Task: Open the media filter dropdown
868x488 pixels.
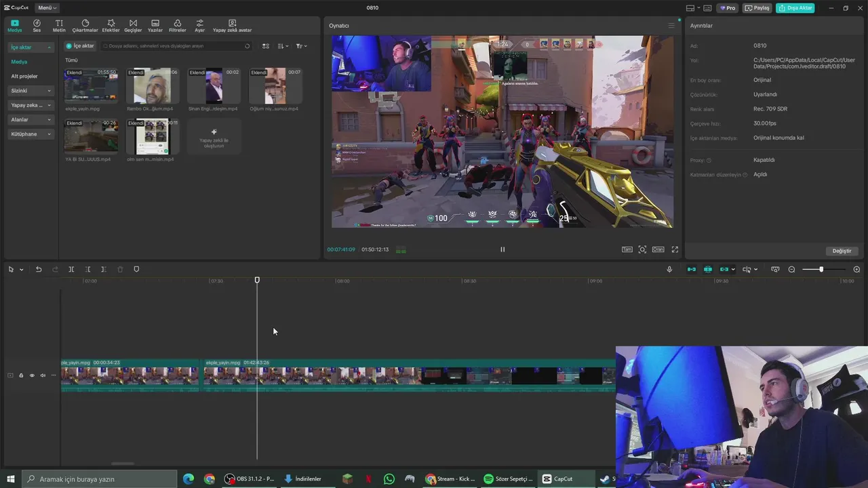Action: click(301, 46)
